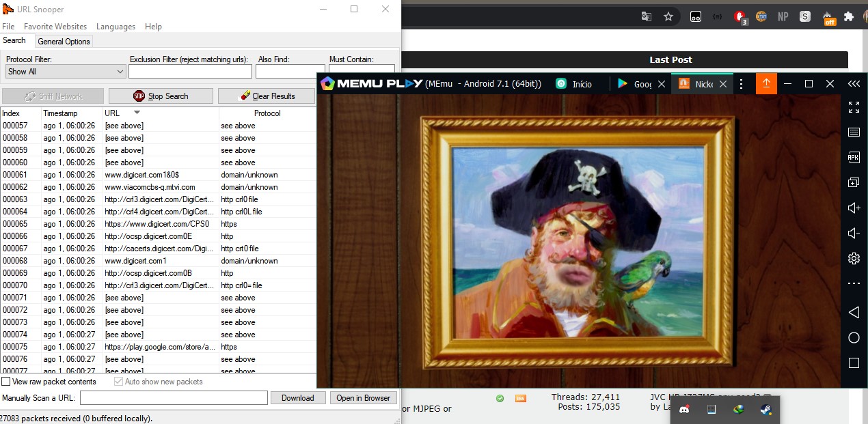Open MEmu settings gear icon
The width and height of the screenshot is (868, 424).
[854, 258]
